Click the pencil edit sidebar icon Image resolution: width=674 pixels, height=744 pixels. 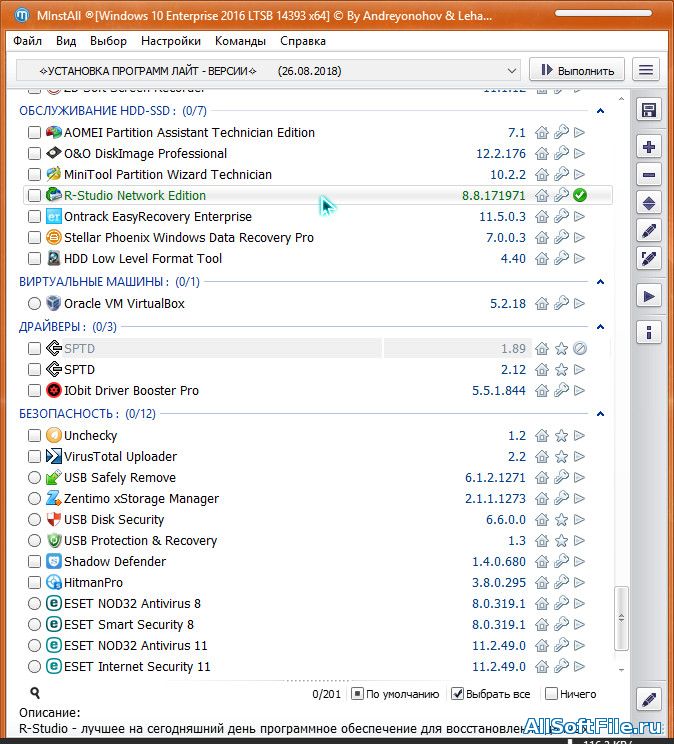point(648,231)
